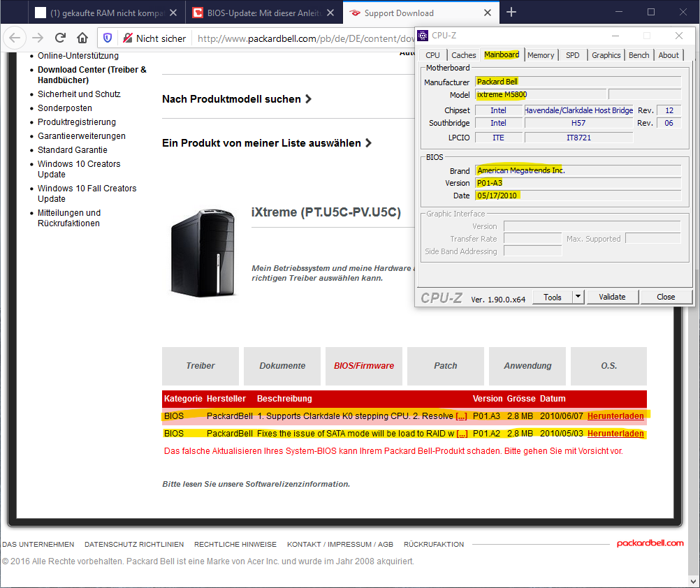Click the Close button in CPU-Z
700x588 pixels.
coord(666,297)
